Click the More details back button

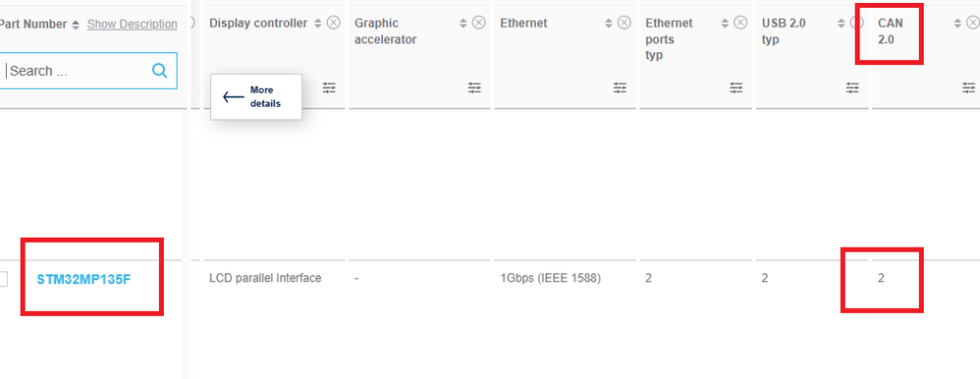click(256, 97)
